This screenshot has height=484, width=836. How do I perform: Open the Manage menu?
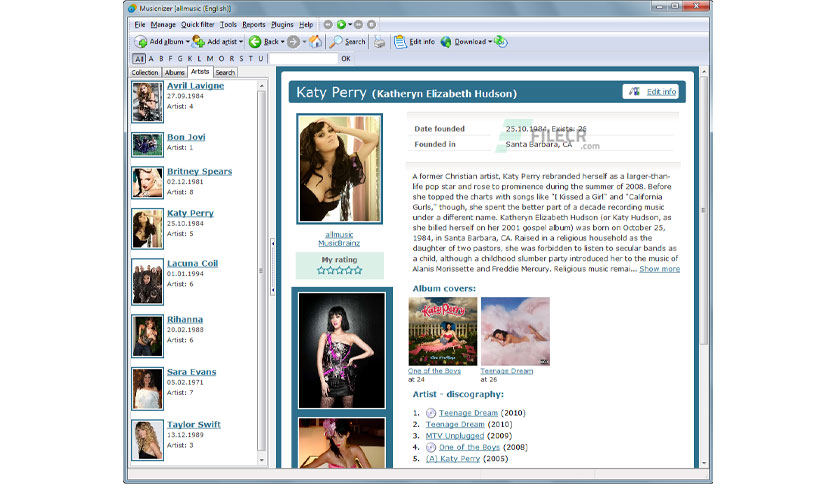coord(163,25)
